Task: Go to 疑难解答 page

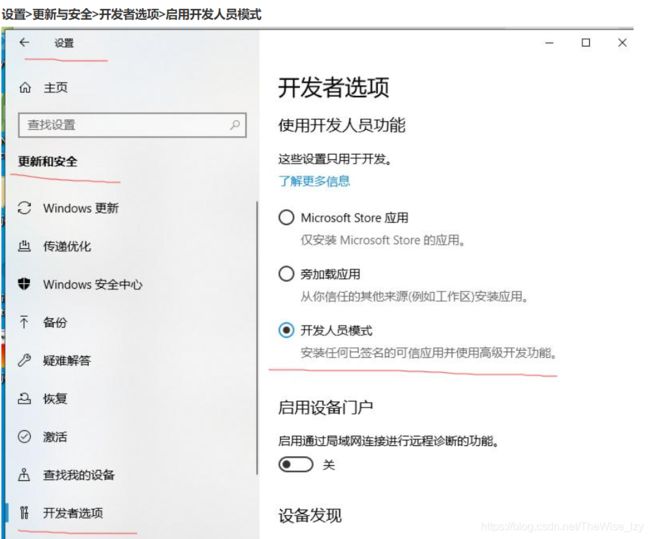Action: pos(67,360)
